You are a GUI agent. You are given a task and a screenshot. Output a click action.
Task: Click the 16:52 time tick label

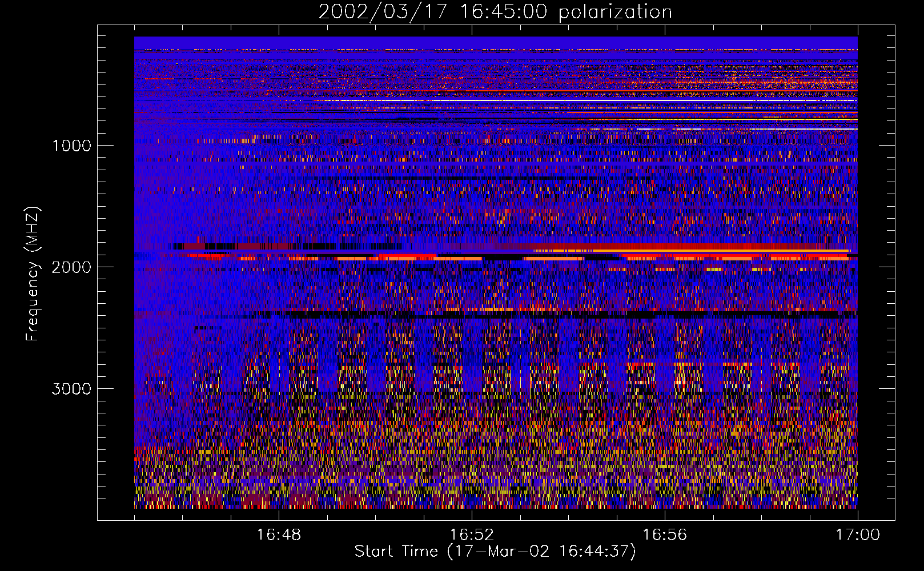(x=472, y=535)
